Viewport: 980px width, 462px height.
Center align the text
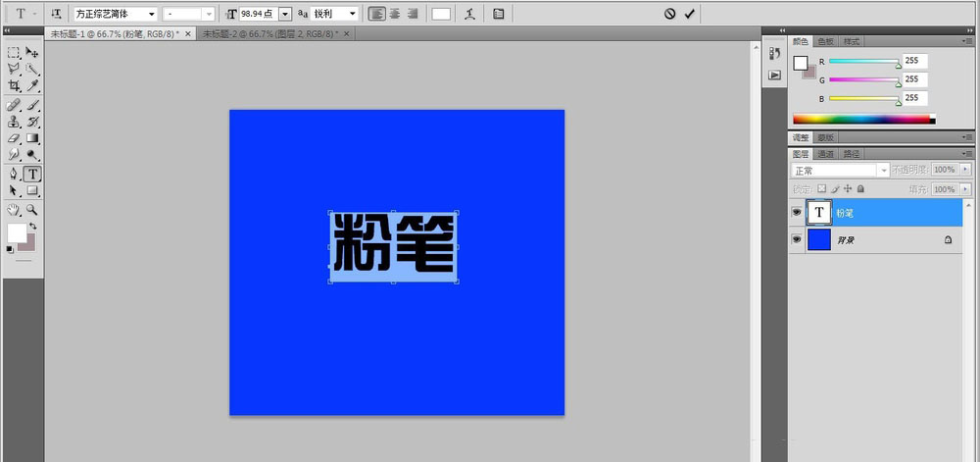coord(394,14)
